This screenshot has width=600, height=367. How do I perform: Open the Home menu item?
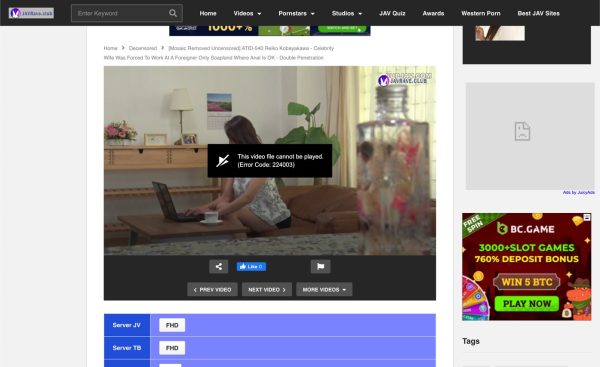click(x=208, y=13)
